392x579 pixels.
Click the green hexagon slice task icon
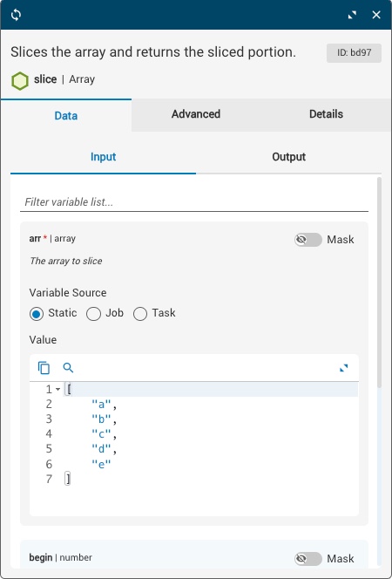(20, 81)
